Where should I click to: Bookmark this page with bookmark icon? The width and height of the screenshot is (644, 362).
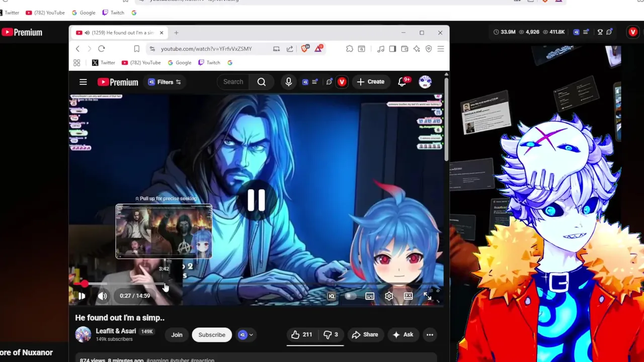click(x=136, y=49)
